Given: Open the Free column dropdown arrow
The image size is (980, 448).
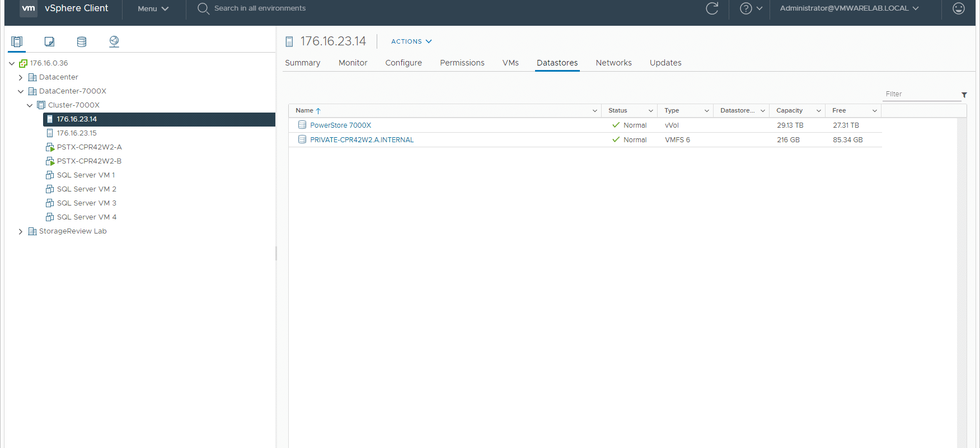Looking at the screenshot, I should [x=875, y=111].
